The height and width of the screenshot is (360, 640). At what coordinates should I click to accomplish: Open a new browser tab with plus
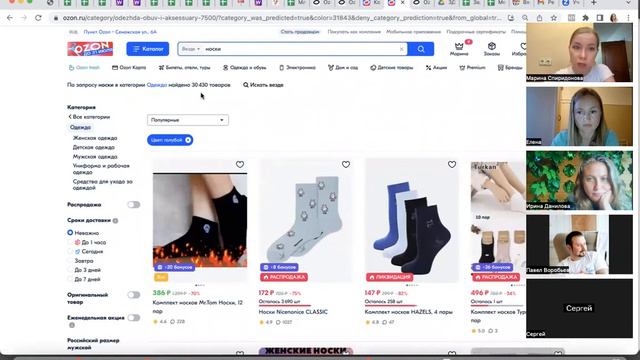point(593,2)
